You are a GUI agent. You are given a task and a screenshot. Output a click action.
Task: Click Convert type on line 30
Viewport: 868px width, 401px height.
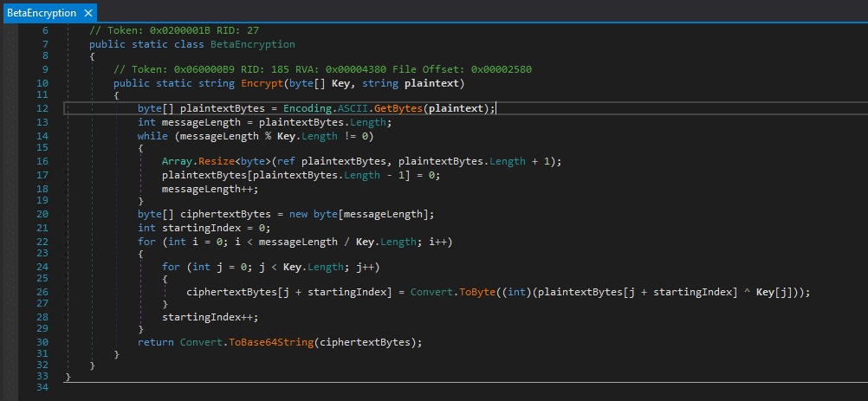tap(201, 342)
